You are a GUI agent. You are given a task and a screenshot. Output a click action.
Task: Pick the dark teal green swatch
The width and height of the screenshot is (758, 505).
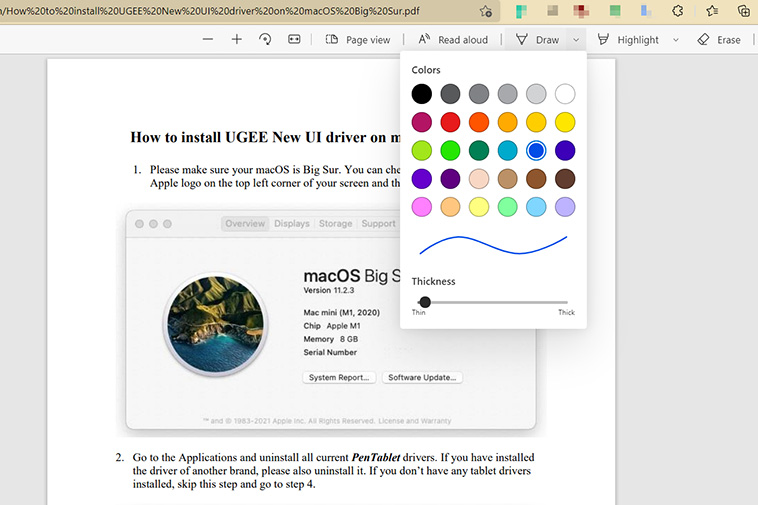[479, 151]
